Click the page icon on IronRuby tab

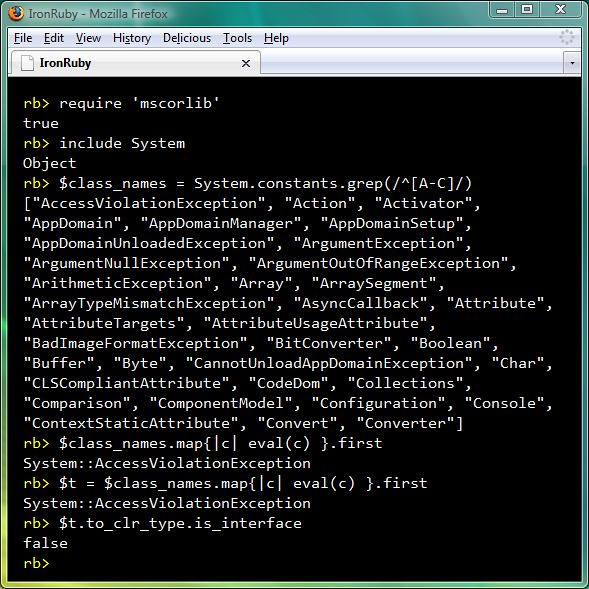[27, 63]
